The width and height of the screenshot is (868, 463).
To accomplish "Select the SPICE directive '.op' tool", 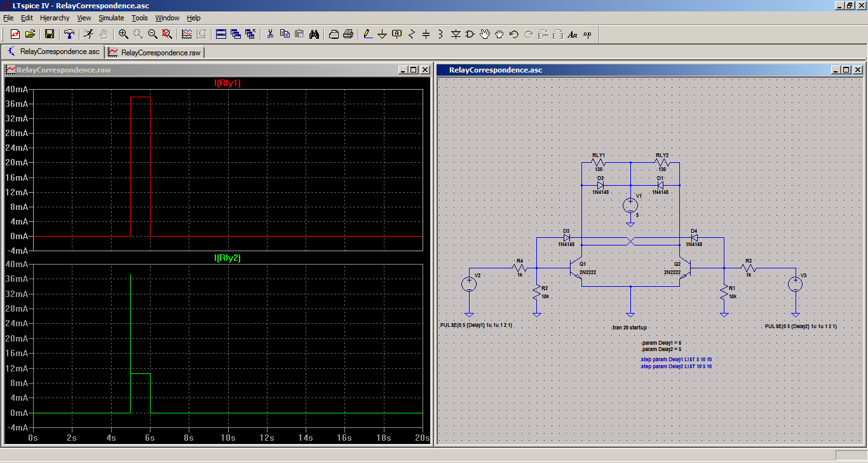I will click(587, 34).
